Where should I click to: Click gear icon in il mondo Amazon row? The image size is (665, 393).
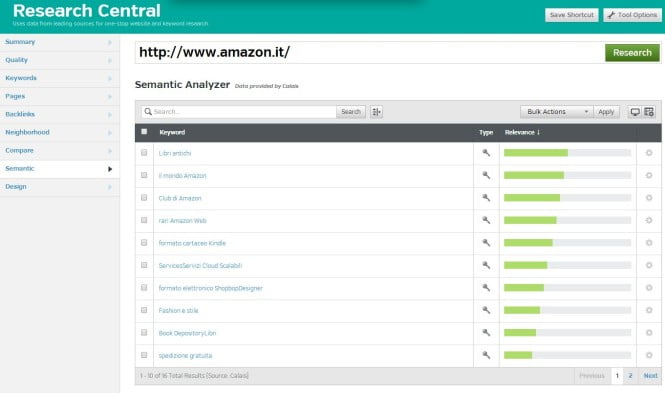649,176
